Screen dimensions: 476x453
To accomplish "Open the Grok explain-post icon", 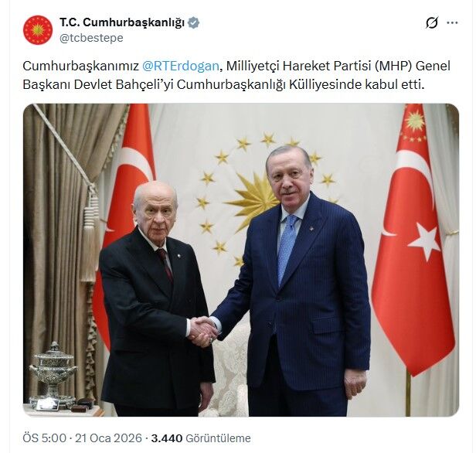I will click(x=432, y=22).
